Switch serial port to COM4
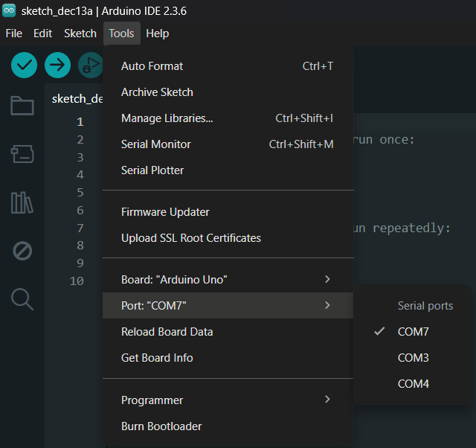 413,384
